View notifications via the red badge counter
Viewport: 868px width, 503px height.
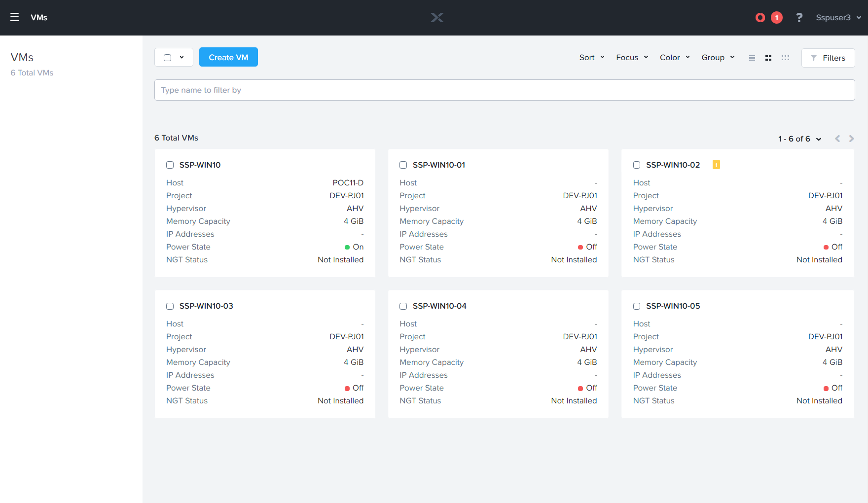pos(777,17)
